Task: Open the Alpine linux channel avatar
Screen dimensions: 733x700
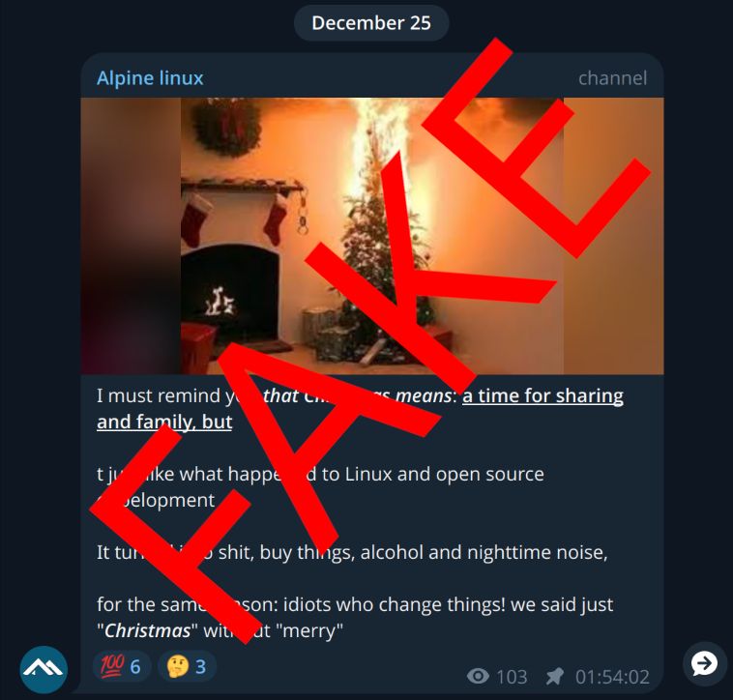Action: point(44,669)
